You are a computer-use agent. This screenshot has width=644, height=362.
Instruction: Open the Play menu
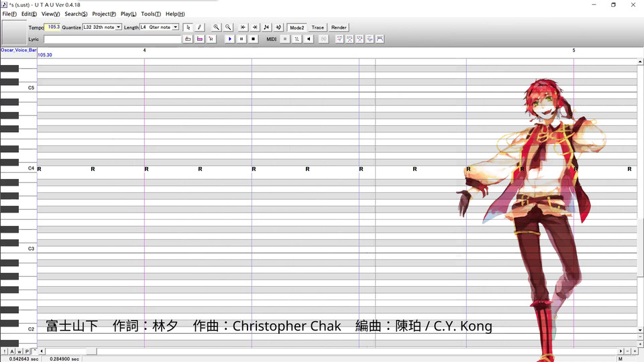click(x=129, y=14)
